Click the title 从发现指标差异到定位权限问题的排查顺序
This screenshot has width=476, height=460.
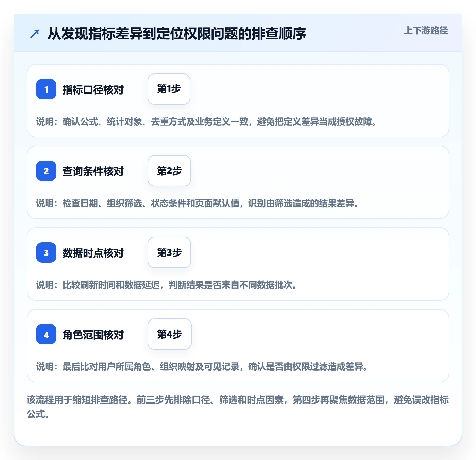tap(177, 34)
